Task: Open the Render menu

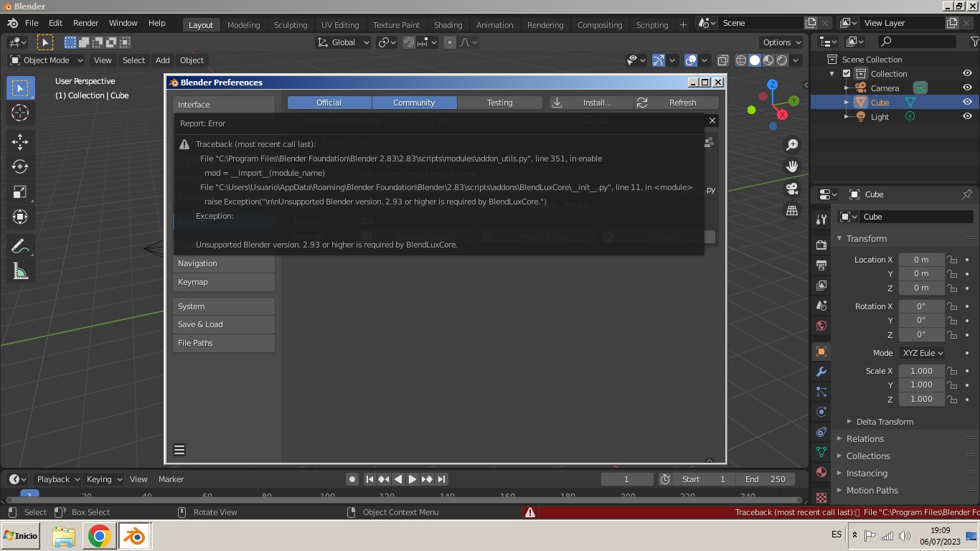Action: click(x=85, y=23)
